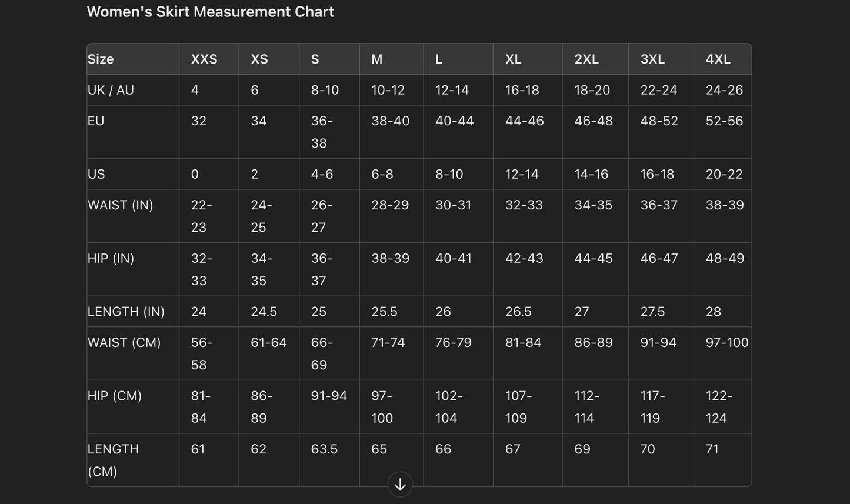
Task: Click the scroll-down arrow button
Action: click(400, 485)
